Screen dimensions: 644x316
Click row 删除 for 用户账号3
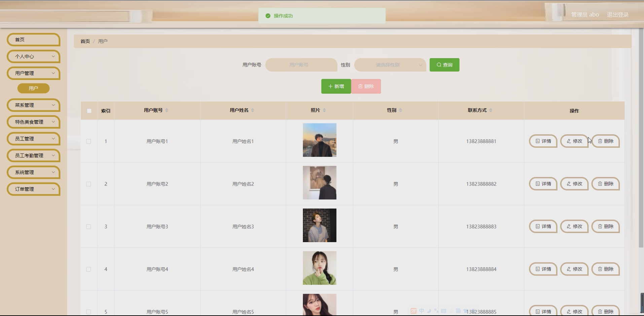(x=606, y=226)
